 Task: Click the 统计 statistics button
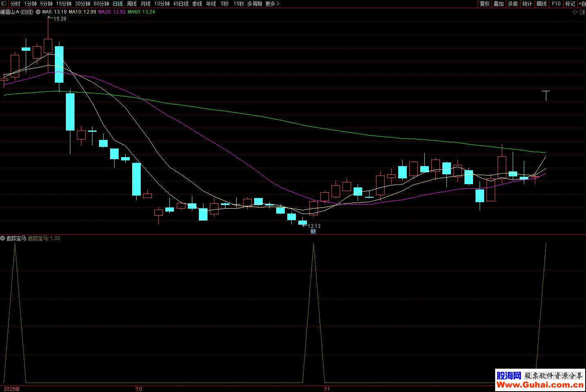527,4
